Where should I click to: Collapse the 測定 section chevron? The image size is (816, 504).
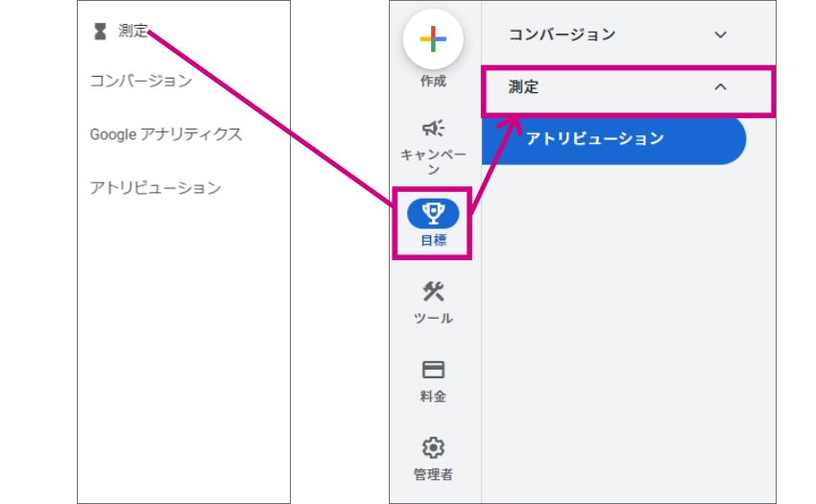tap(720, 87)
